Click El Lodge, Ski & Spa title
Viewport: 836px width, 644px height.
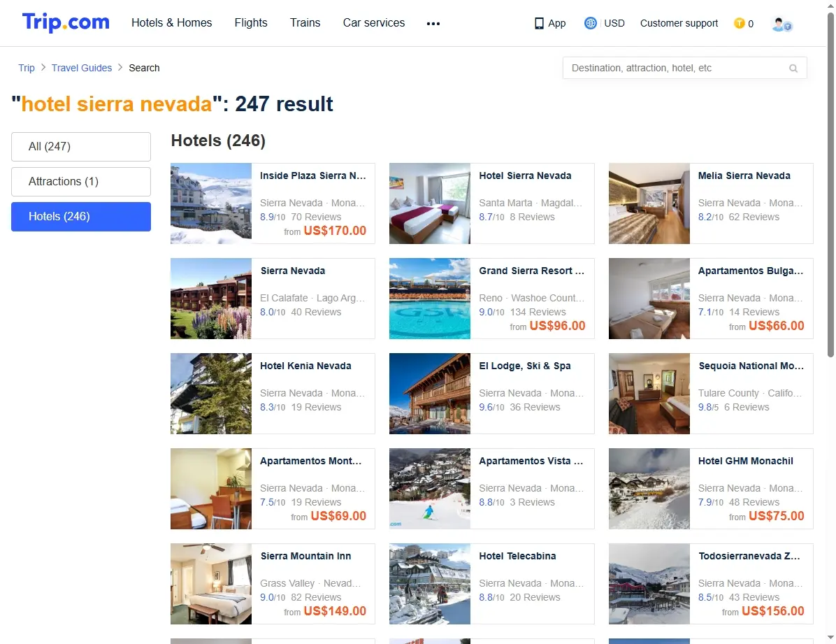click(525, 366)
